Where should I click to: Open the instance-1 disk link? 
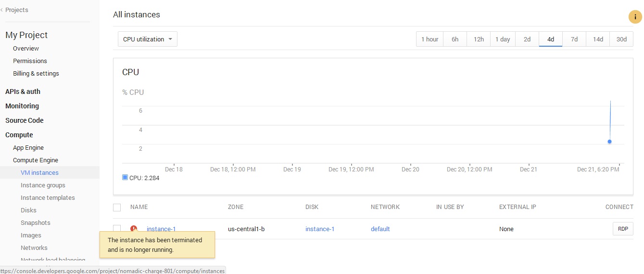(x=320, y=229)
